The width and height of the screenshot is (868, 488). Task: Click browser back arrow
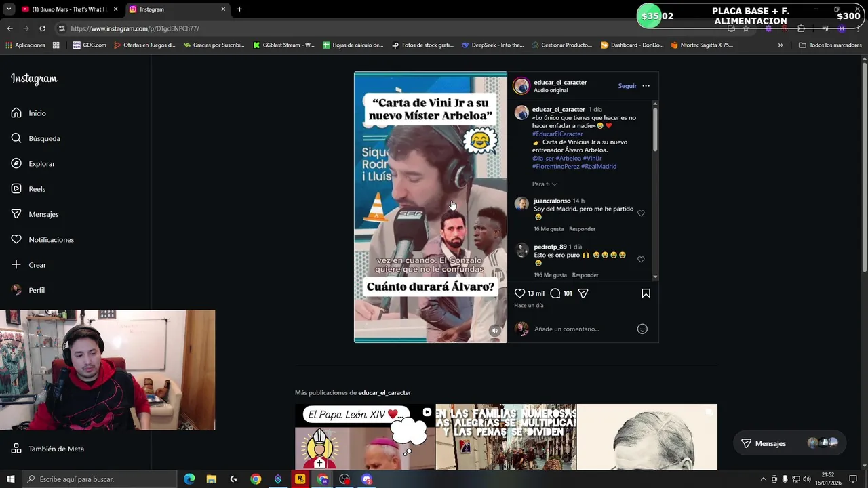tap(9, 28)
